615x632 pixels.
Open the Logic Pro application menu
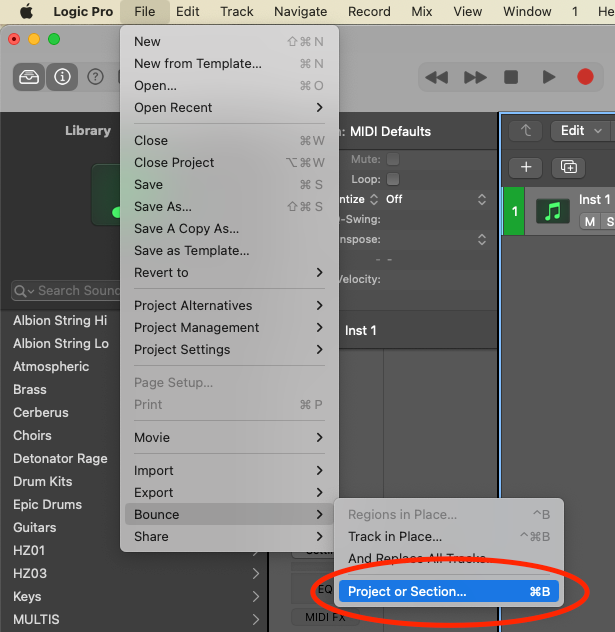tap(83, 12)
